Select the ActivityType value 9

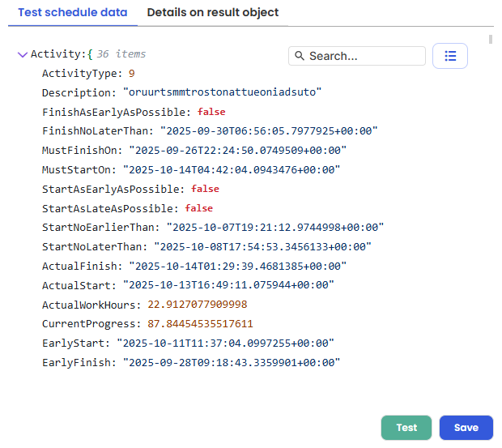pos(132,74)
